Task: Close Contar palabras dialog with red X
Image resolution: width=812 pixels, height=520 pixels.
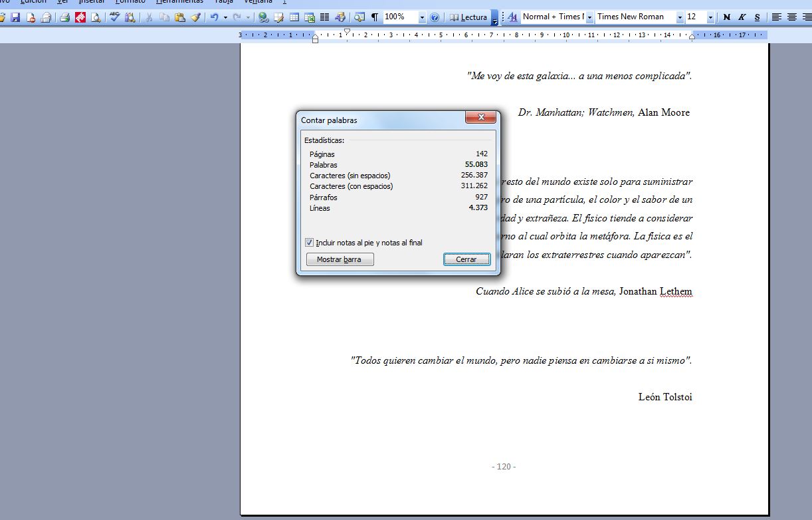Action: pyautogui.click(x=480, y=118)
